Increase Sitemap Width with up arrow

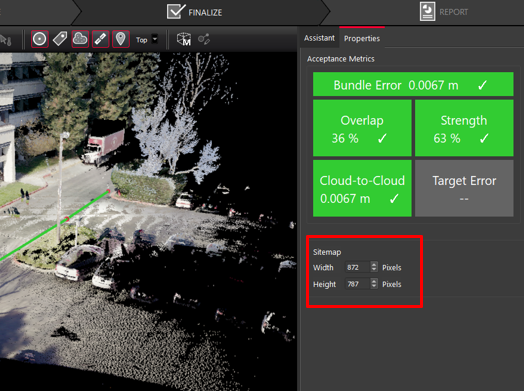click(x=374, y=264)
